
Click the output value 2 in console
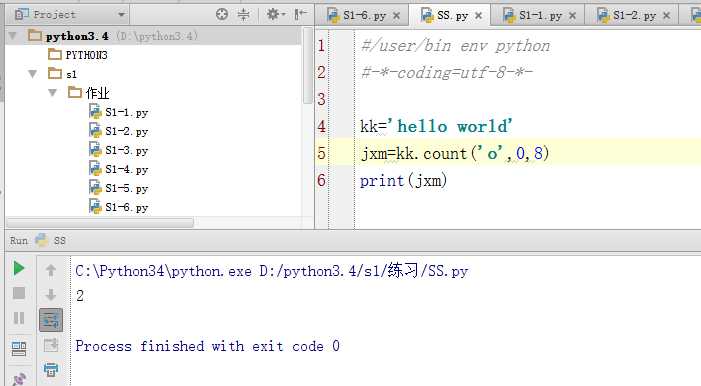(x=80, y=296)
